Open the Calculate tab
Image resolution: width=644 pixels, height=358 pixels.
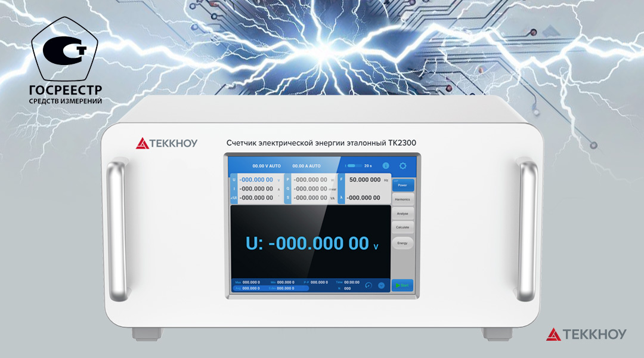[402, 227]
